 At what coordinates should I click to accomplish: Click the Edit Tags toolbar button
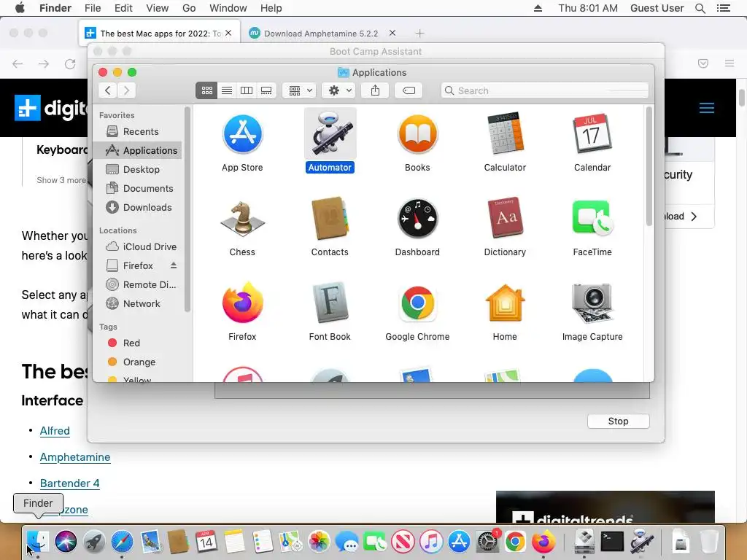coord(409,90)
